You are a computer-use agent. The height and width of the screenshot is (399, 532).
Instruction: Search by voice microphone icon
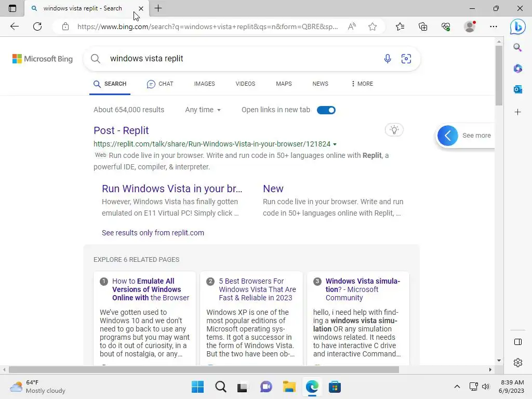click(388, 59)
